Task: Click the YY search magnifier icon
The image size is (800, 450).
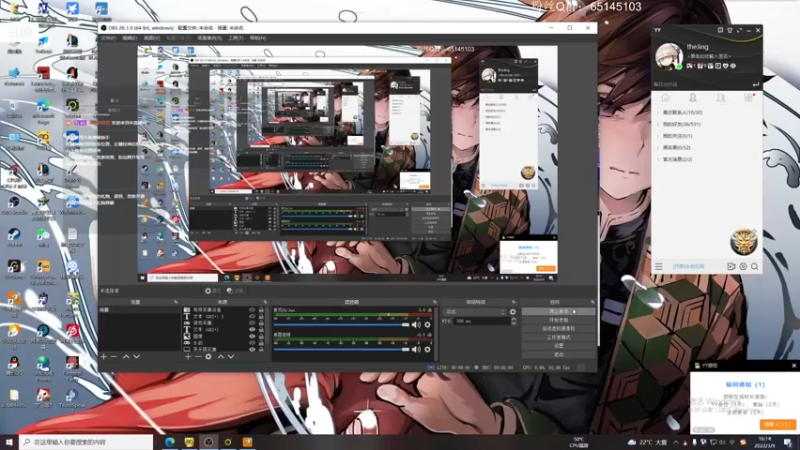Action: click(x=755, y=266)
